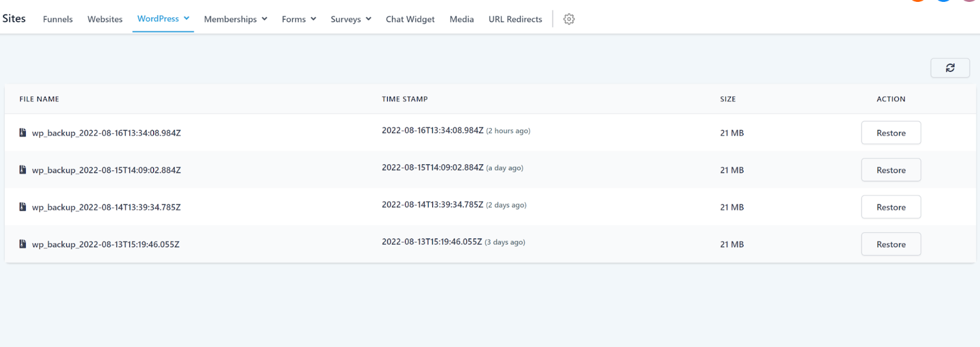Image resolution: width=980 pixels, height=347 pixels.
Task: Restore the 2022-08-16 backup
Action: pos(891,132)
